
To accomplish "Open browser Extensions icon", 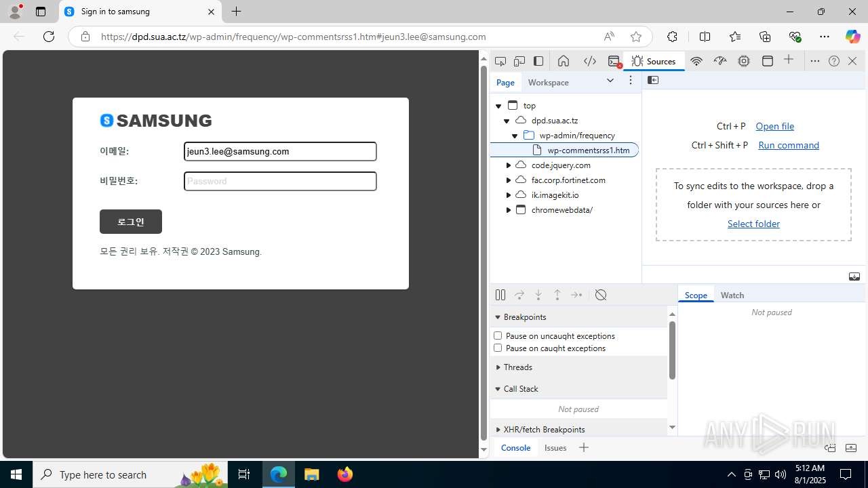I will [x=672, y=37].
